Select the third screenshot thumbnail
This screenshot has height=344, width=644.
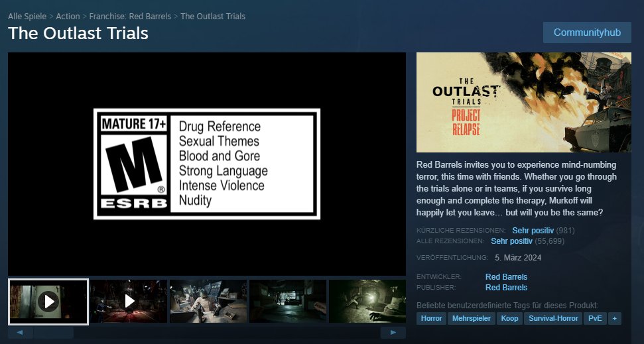pyautogui.click(x=208, y=302)
